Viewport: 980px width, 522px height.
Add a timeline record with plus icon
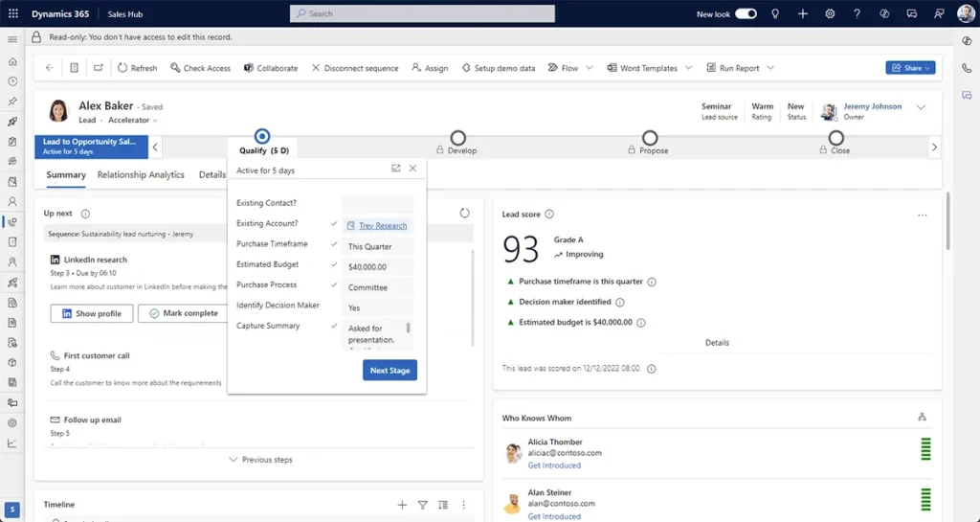pyautogui.click(x=402, y=505)
